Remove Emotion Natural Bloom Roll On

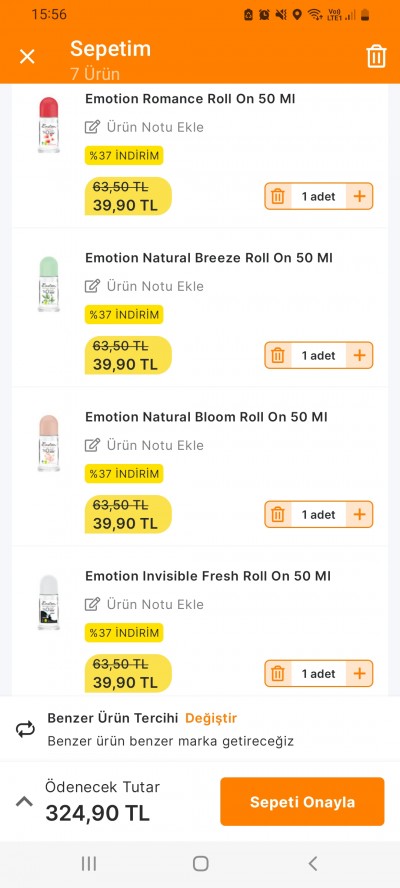(278, 515)
